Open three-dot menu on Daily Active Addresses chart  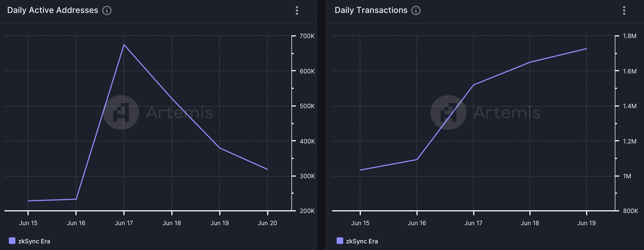coord(297,10)
